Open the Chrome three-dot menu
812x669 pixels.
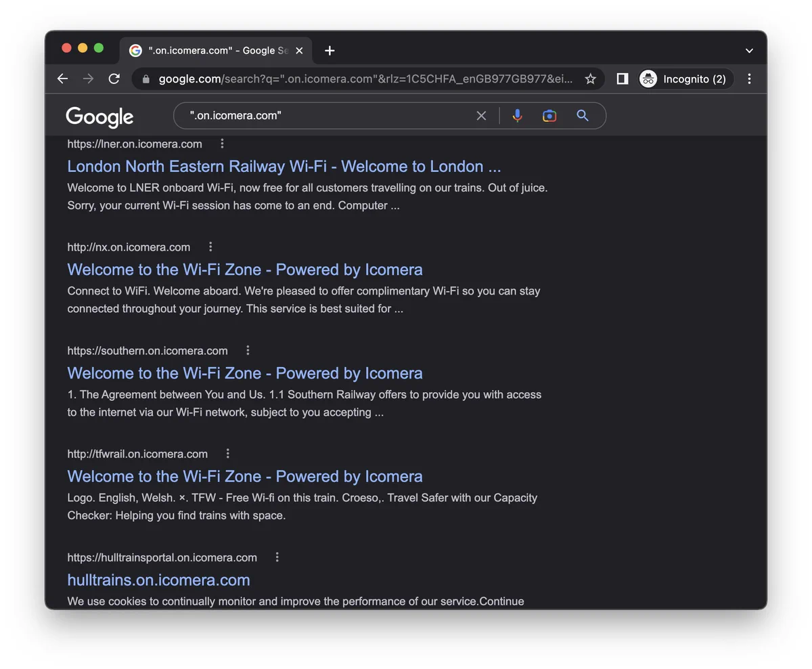pyautogui.click(x=749, y=79)
